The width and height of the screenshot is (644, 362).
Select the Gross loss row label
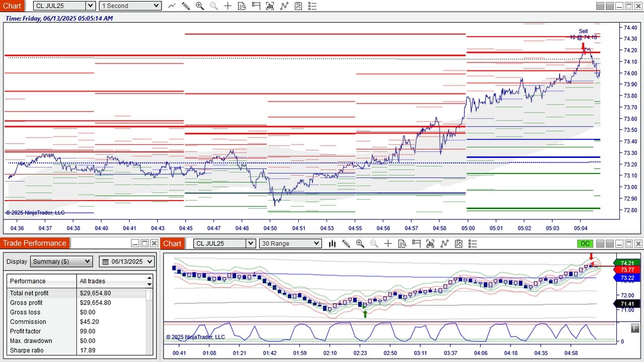pyautogui.click(x=25, y=312)
